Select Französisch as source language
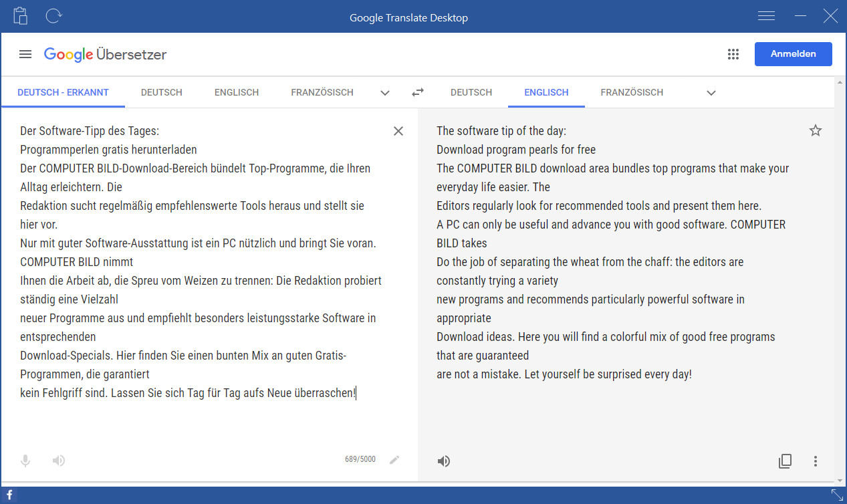Screen dimensions: 847x504 [x=322, y=92]
